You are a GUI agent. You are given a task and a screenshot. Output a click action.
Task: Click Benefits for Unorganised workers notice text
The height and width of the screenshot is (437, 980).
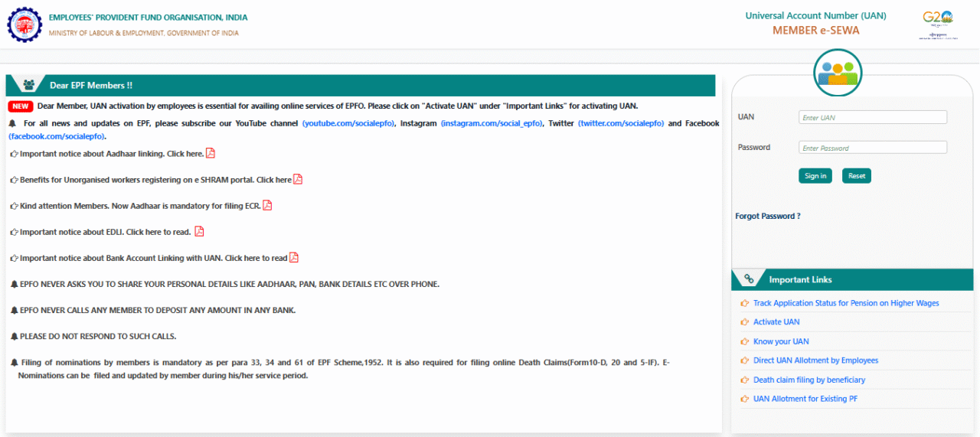pos(155,180)
